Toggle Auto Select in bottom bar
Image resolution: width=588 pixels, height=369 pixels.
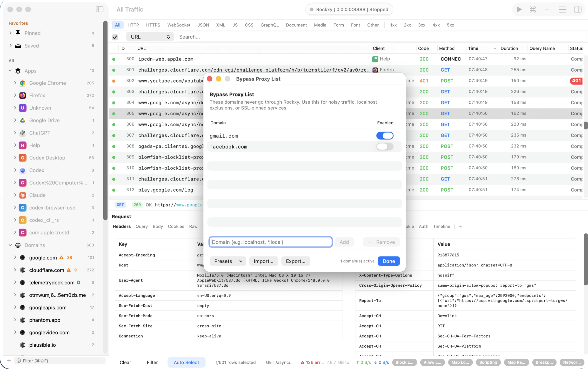tap(187, 362)
